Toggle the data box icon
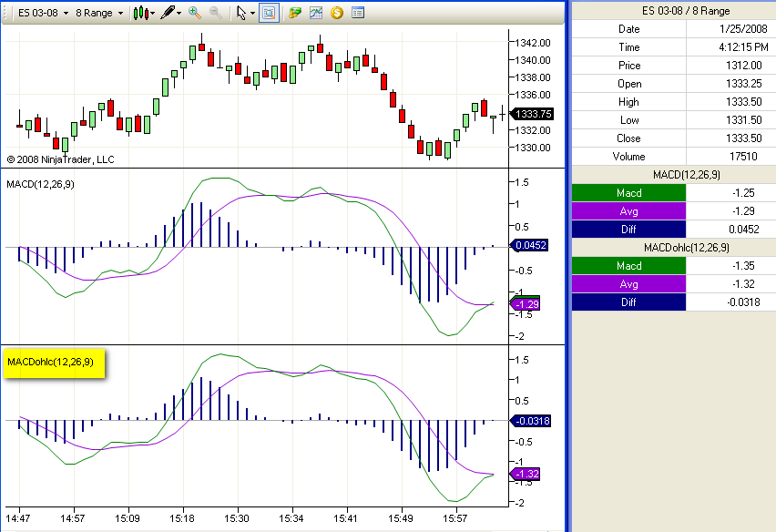Screen dimensions: 776x532 (x=269, y=13)
